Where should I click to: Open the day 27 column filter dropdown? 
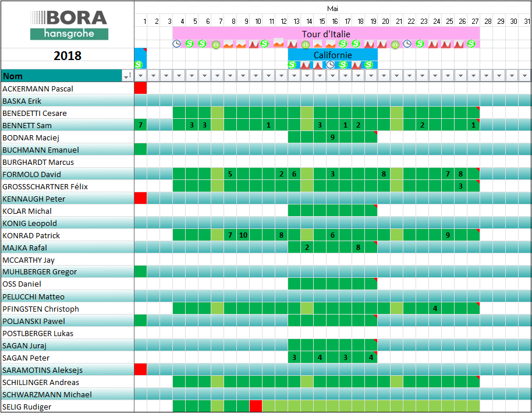tap(473, 76)
